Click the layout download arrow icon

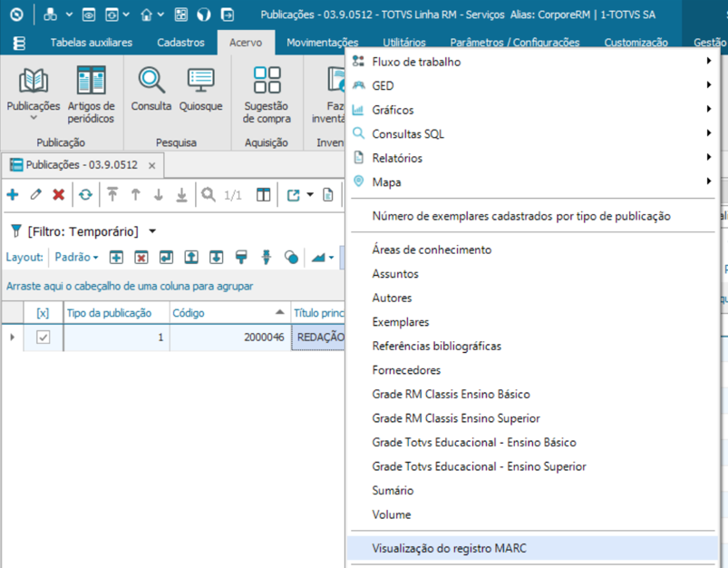217,257
